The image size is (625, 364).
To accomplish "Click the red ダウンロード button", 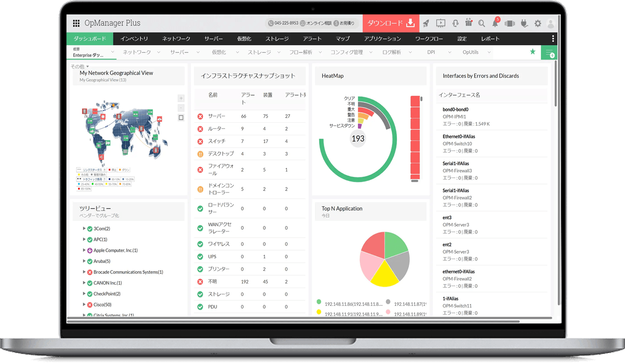I will point(391,23).
